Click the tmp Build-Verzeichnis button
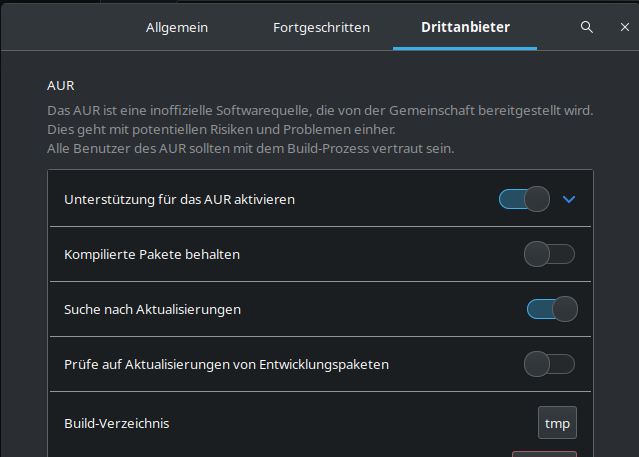Image resolution: width=639 pixels, height=457 pixels. [557, 423]
